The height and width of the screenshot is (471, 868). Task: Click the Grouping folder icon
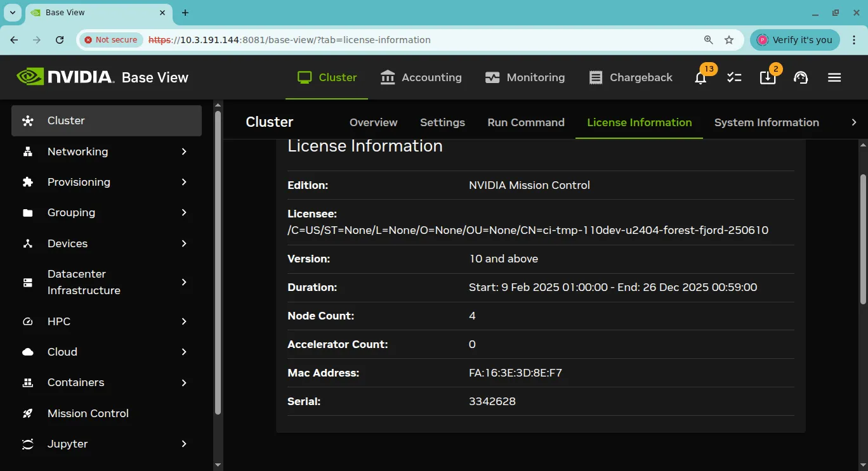click(x=28, y=213)
